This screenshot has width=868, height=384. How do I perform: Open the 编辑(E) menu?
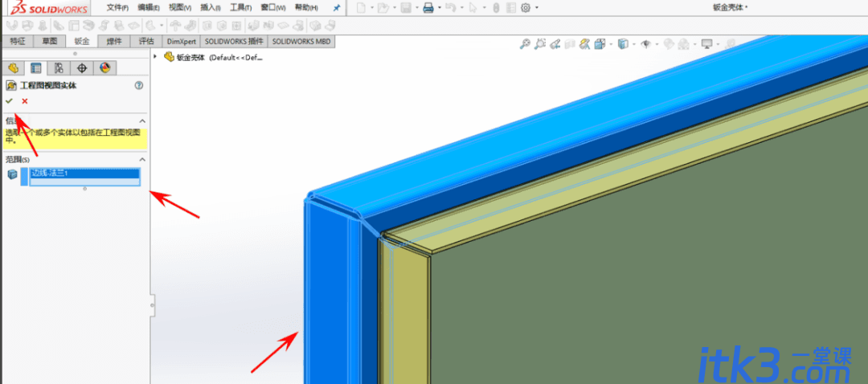tap(149, 8)
